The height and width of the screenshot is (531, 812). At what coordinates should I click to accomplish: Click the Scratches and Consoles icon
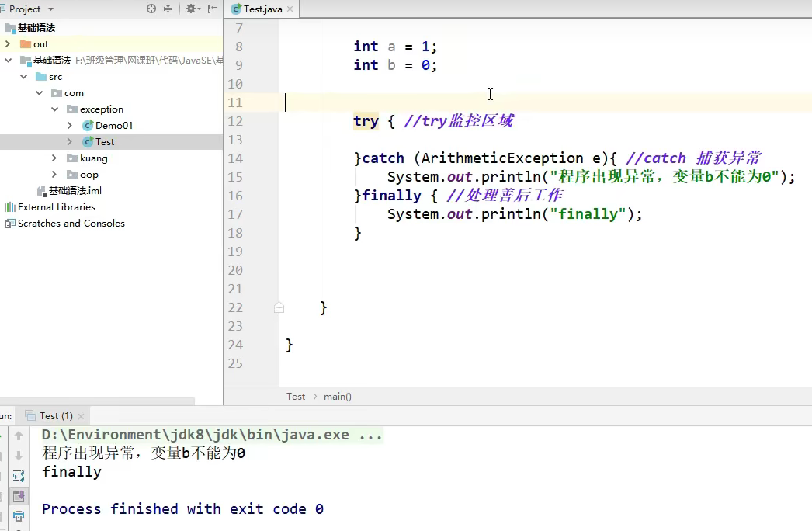pos(10,224)
